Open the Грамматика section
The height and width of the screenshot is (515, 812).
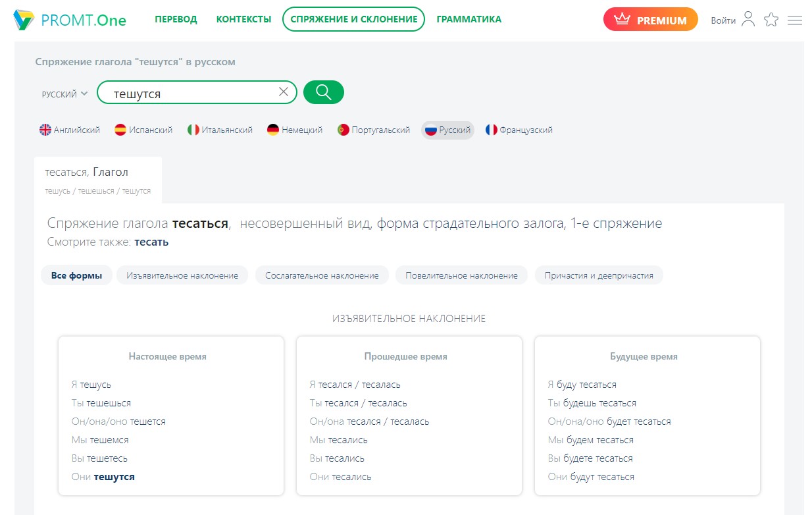pyautogui.click(x=469, y=19)
